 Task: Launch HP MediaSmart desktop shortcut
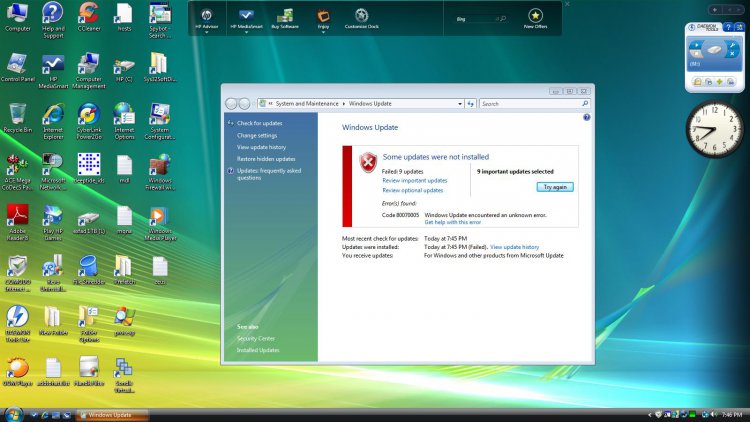tap(53, 71)
